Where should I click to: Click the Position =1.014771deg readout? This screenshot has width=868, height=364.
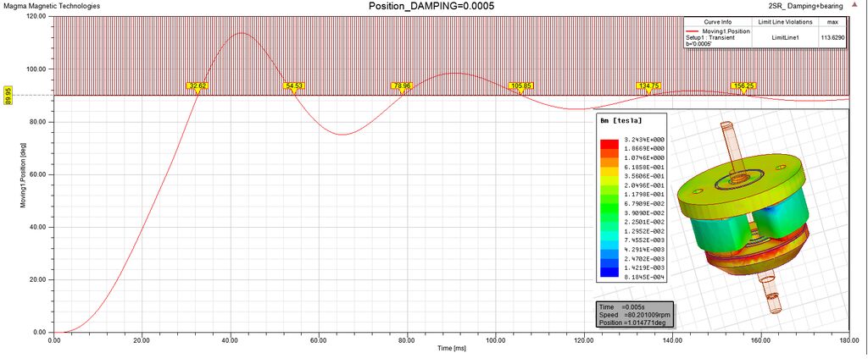pyautogui.click(x=634, y=322)
